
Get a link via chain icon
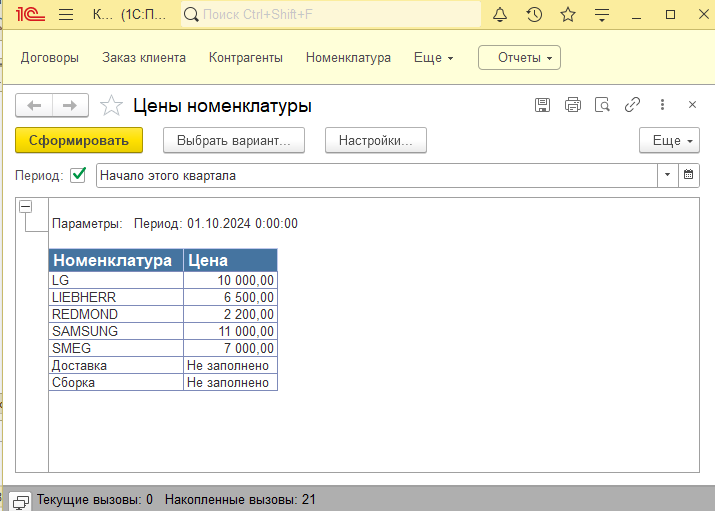pos(632,105)
